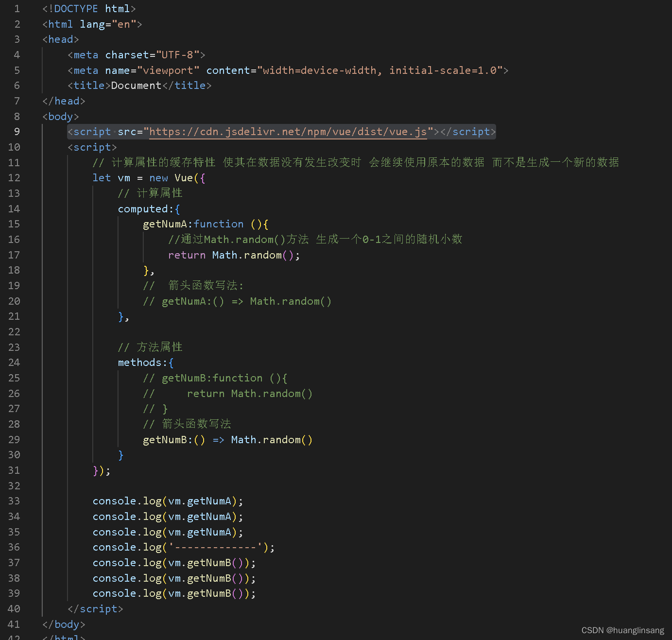The width and height of the screenshot is (672, 640).
Task: Click console.log(vm.getNumB()) on line 37
Action: [x=174, y=563]
